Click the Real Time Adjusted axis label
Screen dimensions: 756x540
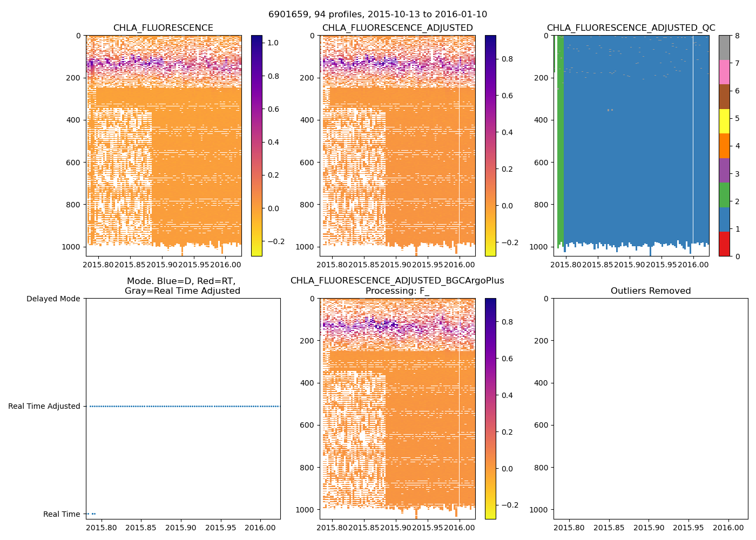pos(44,406)
